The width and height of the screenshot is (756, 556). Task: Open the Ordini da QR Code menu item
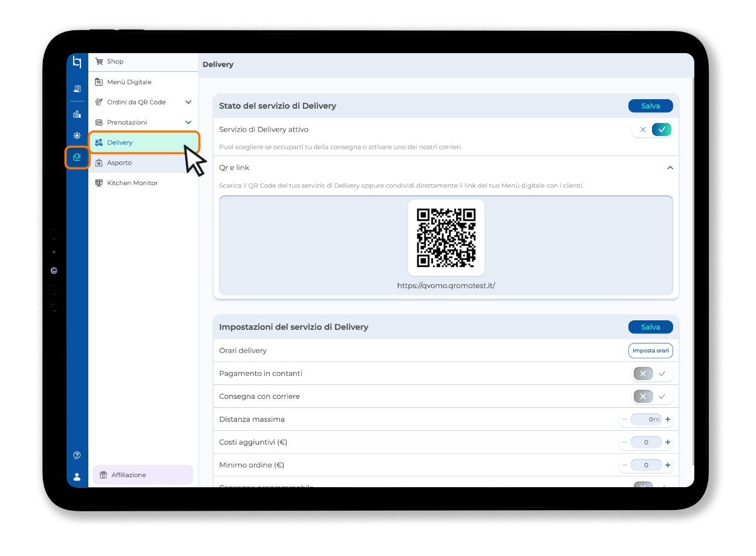click(143, 102)
